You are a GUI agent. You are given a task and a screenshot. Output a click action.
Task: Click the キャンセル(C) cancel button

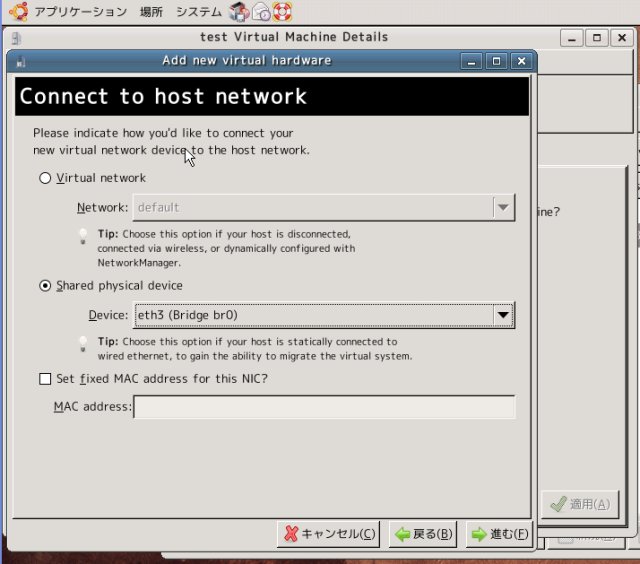(329, 534)
